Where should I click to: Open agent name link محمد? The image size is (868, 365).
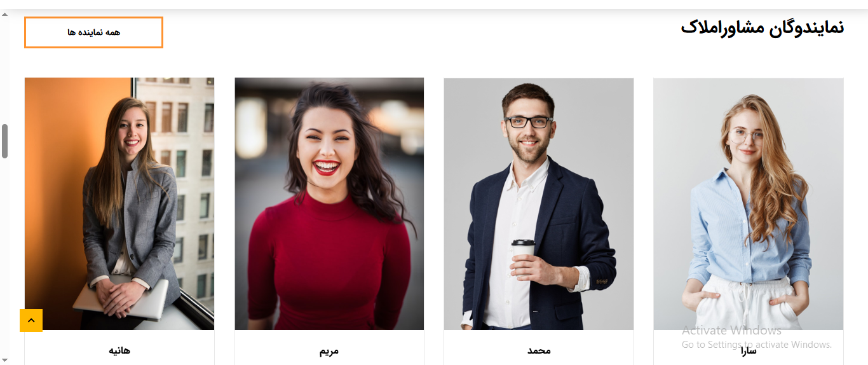(x=539, y=350)
